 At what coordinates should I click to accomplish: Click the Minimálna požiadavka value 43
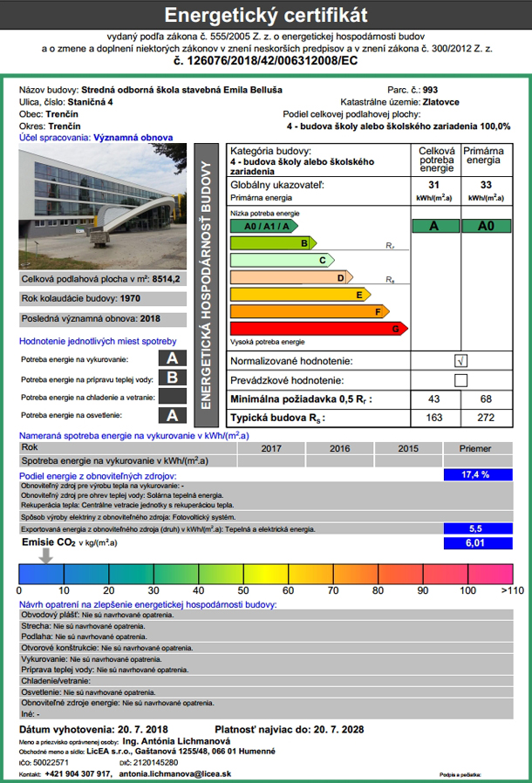[434, 399]
